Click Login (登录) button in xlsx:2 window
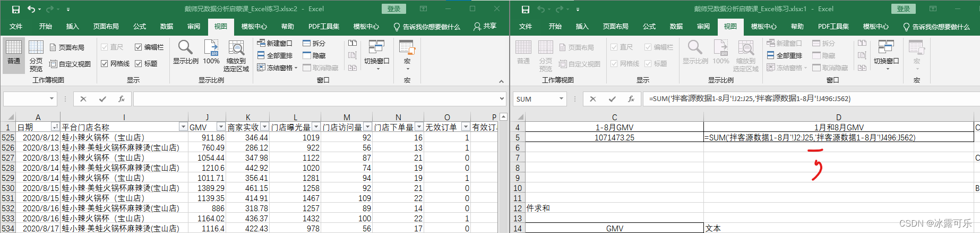The width and height of the screenshot is (980, 233). tap(394, 9)
